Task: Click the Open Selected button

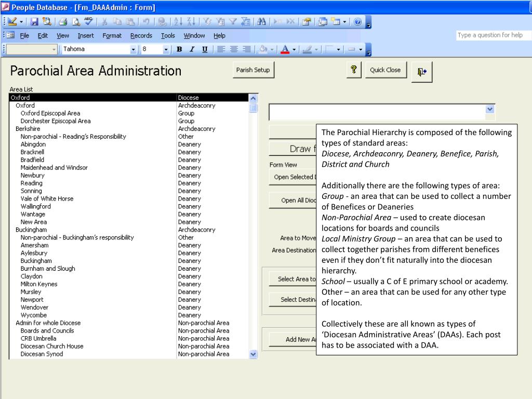Action: [292, 177]
